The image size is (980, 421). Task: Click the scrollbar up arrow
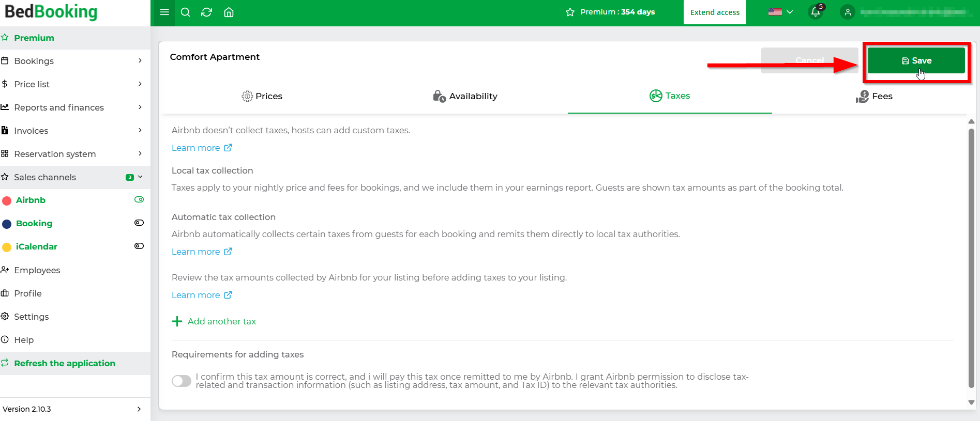971,121
